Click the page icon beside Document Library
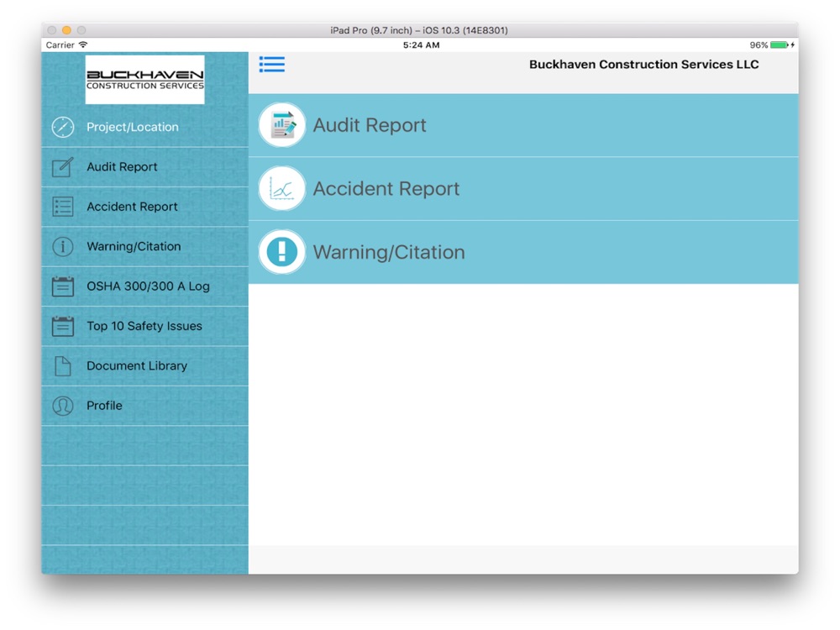Screen dimensions: 840x630 click(x=63, y=366)
